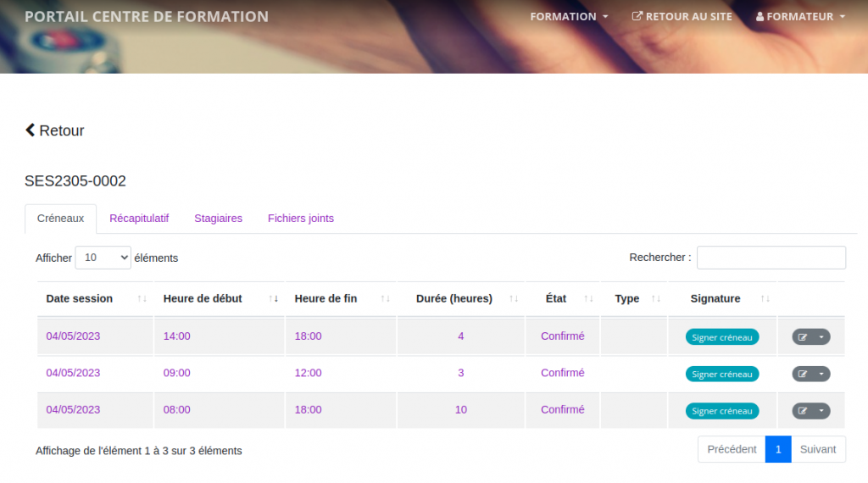Click the RETOUR AU SITE link

point(682,17)
